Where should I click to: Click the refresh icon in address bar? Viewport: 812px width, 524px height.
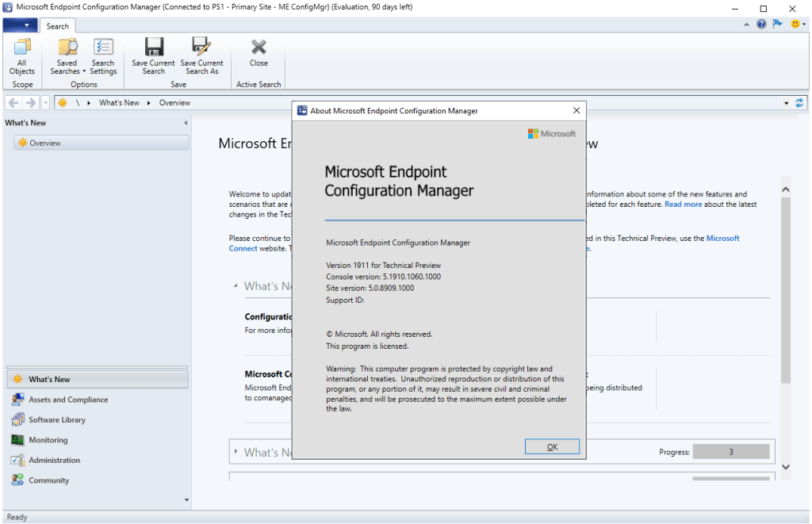click(x=799, y=103)
